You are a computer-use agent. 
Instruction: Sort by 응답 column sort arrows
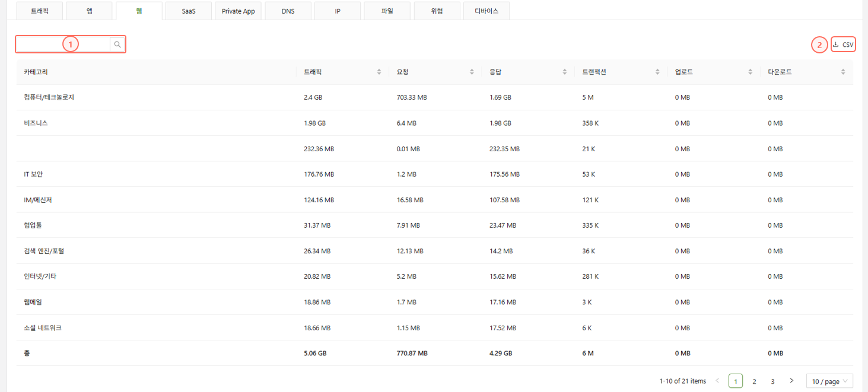coord(565,72)
